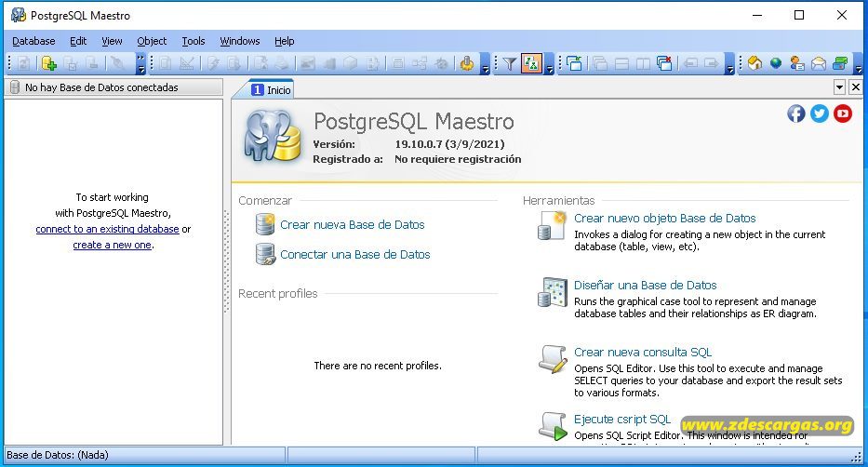Open the YouTube channel icon
The height and width of the screenshot is (467, 868).
click(x=843, y=113)
